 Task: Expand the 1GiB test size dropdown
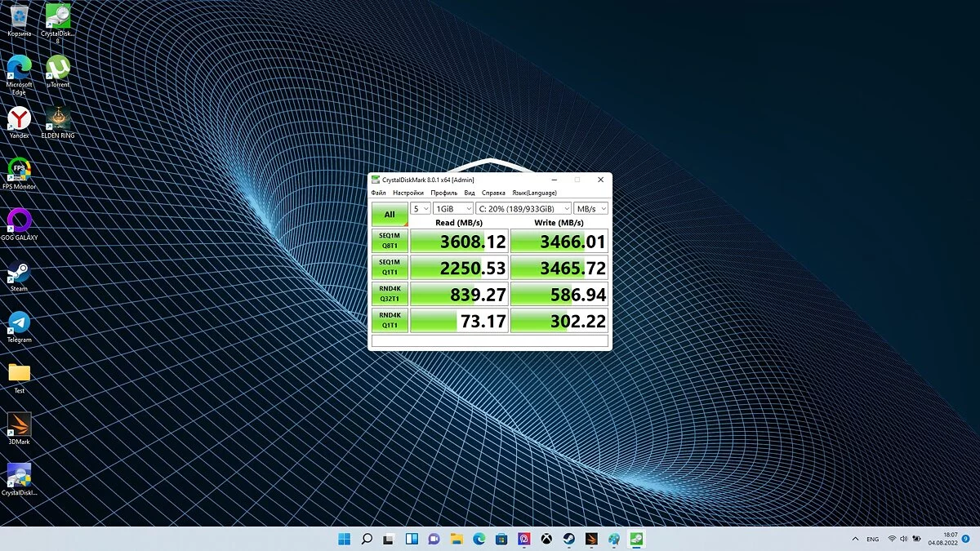(452, 208)
